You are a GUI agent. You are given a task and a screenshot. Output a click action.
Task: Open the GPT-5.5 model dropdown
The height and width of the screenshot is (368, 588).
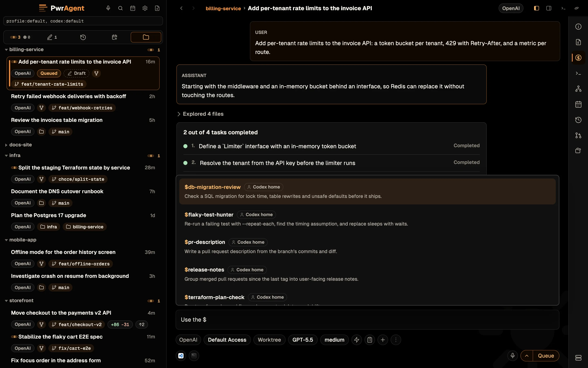tap(303, 340)
